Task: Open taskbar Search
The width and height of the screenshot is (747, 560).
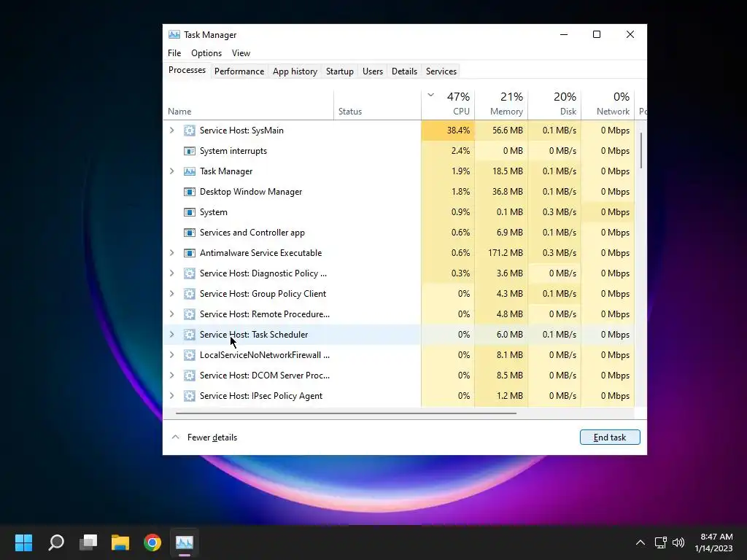Action: coord(56,542)
